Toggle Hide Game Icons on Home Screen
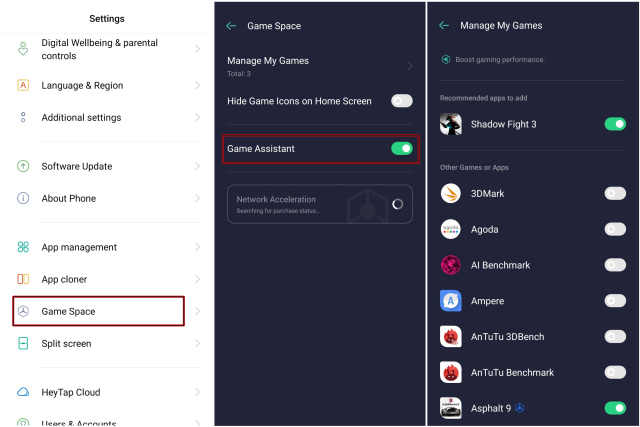 [402, 101]
